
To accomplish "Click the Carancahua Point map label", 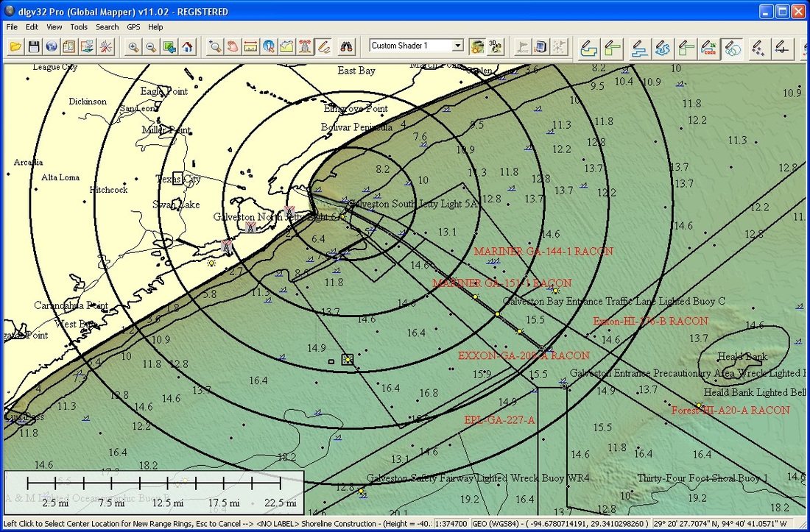I will click(71, 305).
